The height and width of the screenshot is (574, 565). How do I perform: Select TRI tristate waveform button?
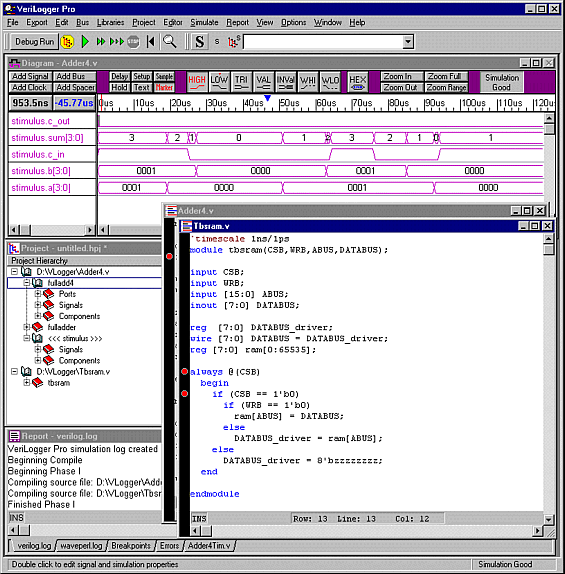(241, 82)
